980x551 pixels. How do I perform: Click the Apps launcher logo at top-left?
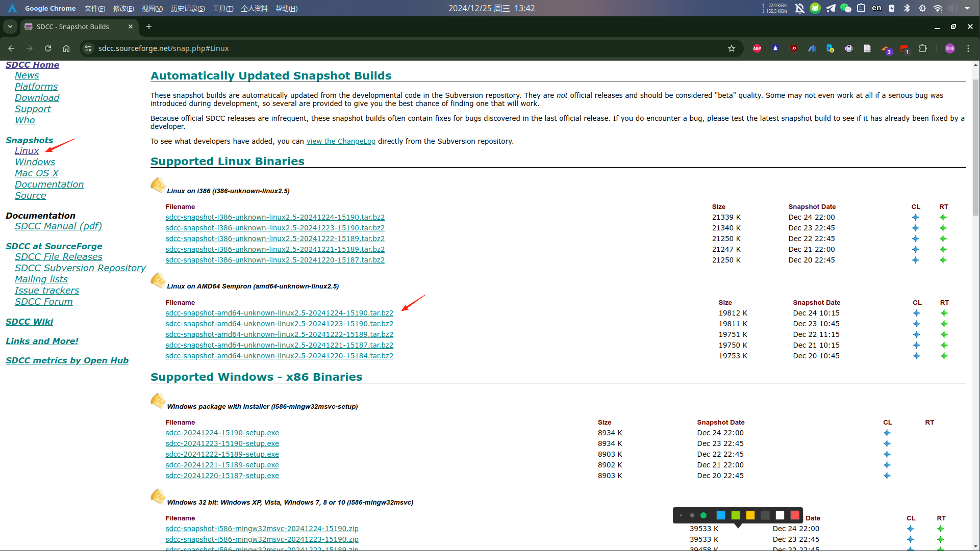(12, 8)
